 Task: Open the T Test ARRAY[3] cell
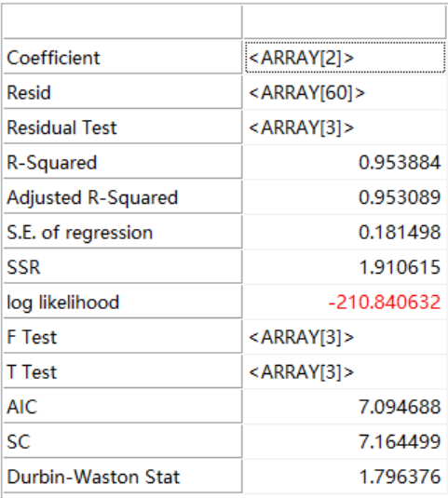coord(345,372)
